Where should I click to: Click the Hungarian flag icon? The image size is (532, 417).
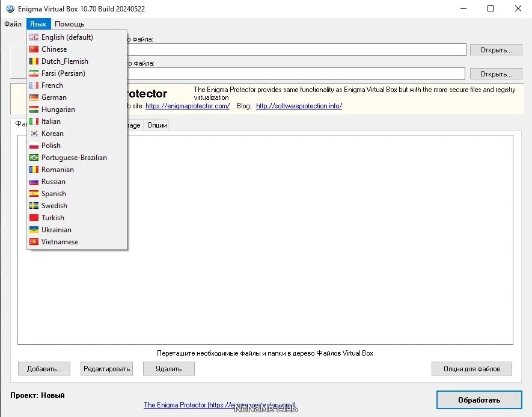pos(34,110)
